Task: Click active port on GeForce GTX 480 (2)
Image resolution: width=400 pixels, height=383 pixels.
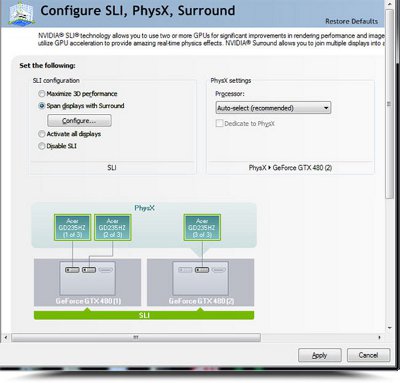Action: [202, 270]
